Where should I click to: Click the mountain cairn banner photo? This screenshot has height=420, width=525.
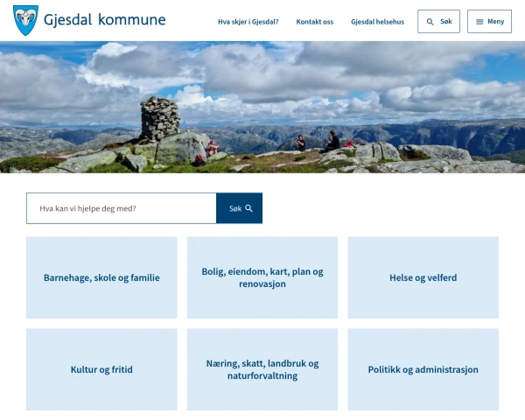pos(262,107)
